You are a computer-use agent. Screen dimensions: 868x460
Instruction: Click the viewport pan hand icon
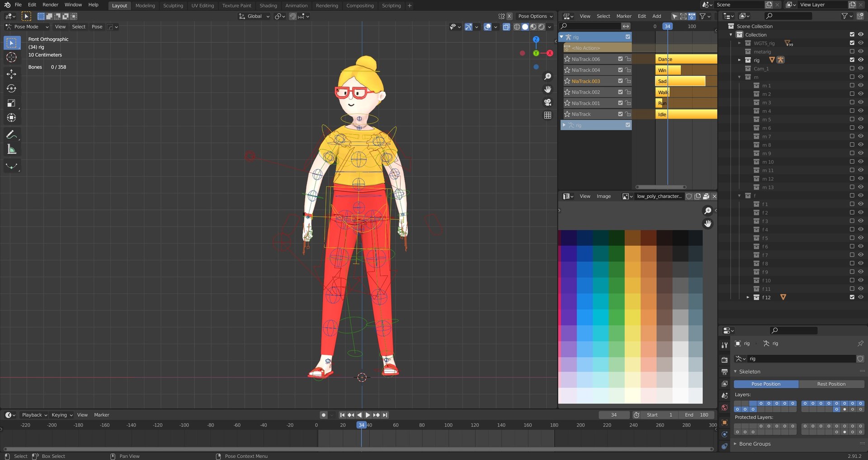pos(547,89)
